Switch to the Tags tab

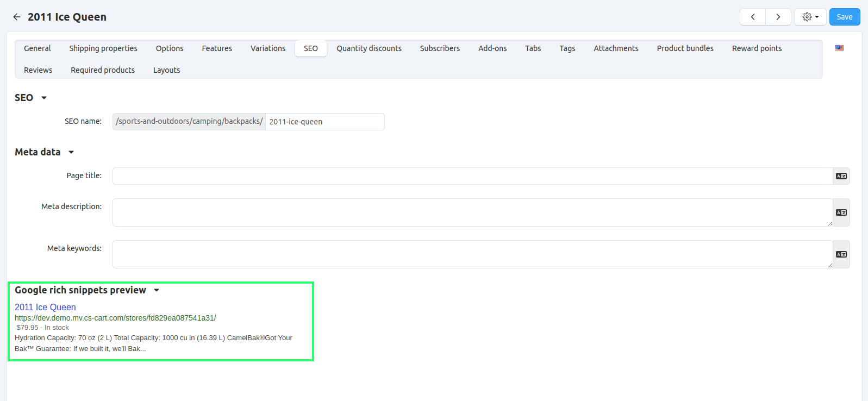[x=567, y=48]
